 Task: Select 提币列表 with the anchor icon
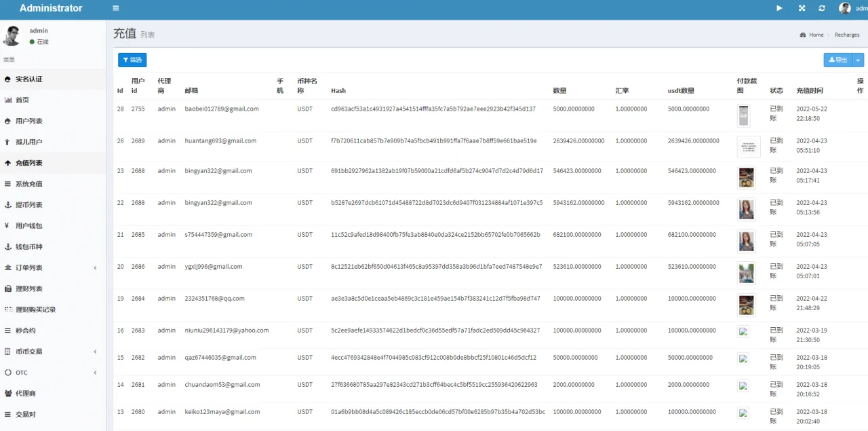tap(28, 205)
